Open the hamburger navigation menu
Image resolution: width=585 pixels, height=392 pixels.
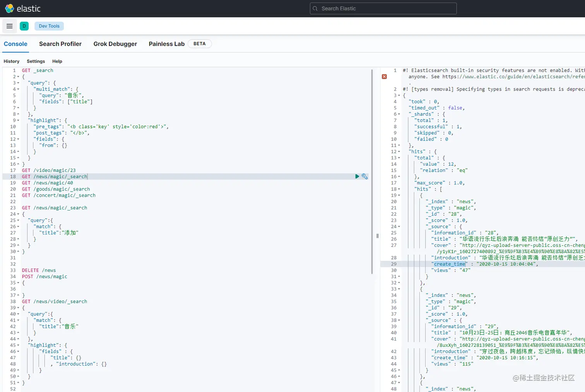pos(10,26)
